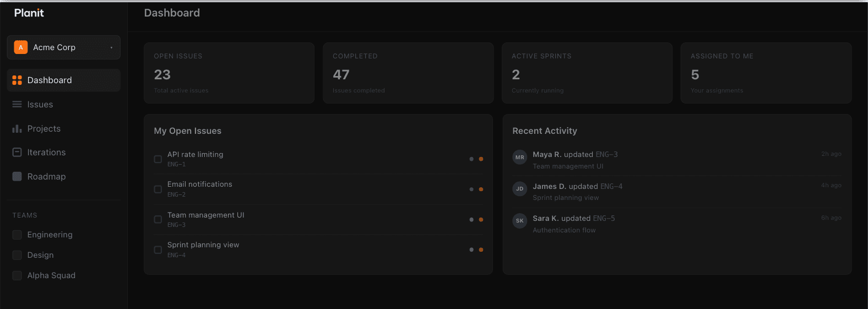This screenshot has height=309, width=868.
Task: Click the Engineering team square icon
Action: point(17,235)
